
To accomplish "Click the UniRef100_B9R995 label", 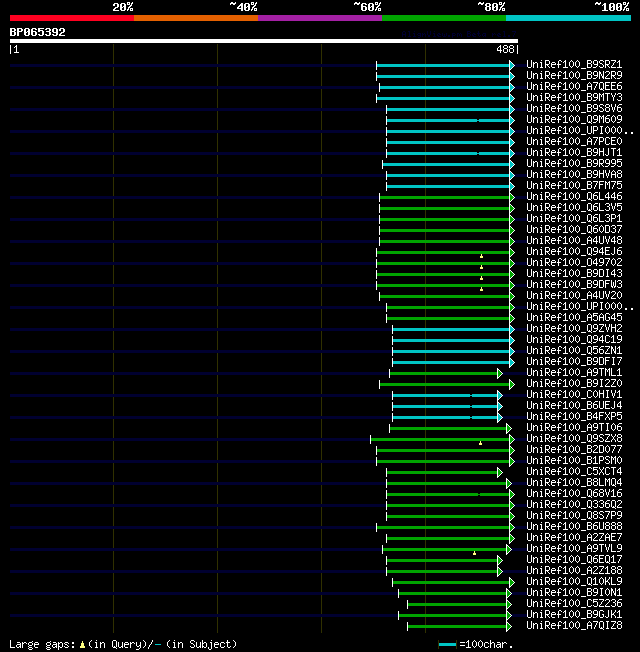I will click(574, 163).
